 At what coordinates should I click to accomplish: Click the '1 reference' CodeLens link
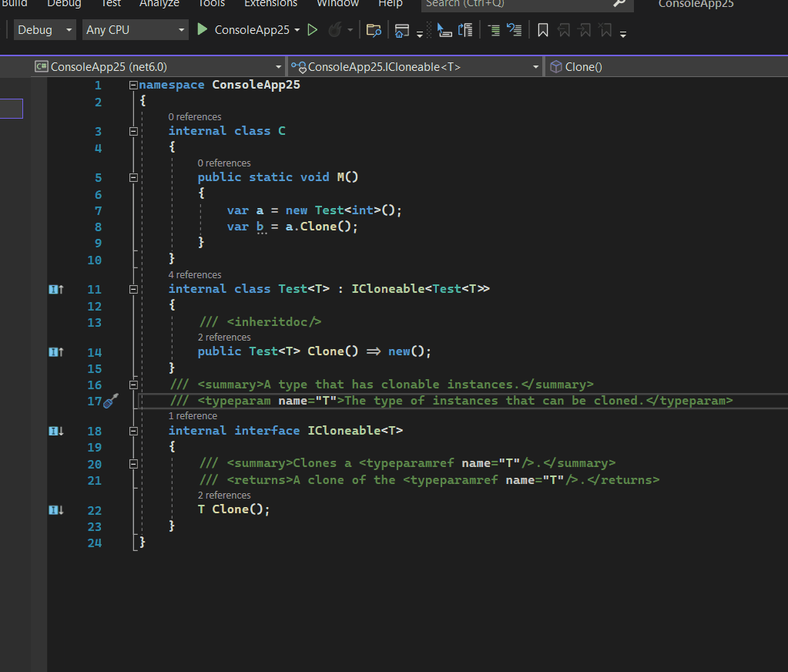(x=193, y=415)
